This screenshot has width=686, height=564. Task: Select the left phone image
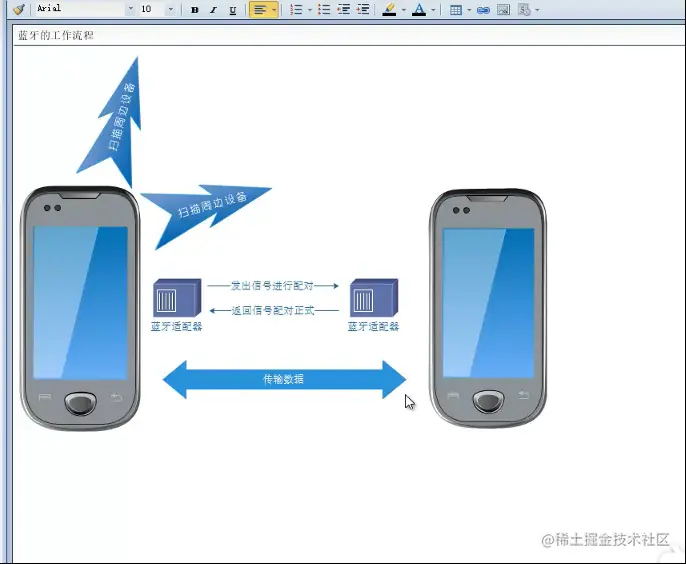(x=80, y=308)
